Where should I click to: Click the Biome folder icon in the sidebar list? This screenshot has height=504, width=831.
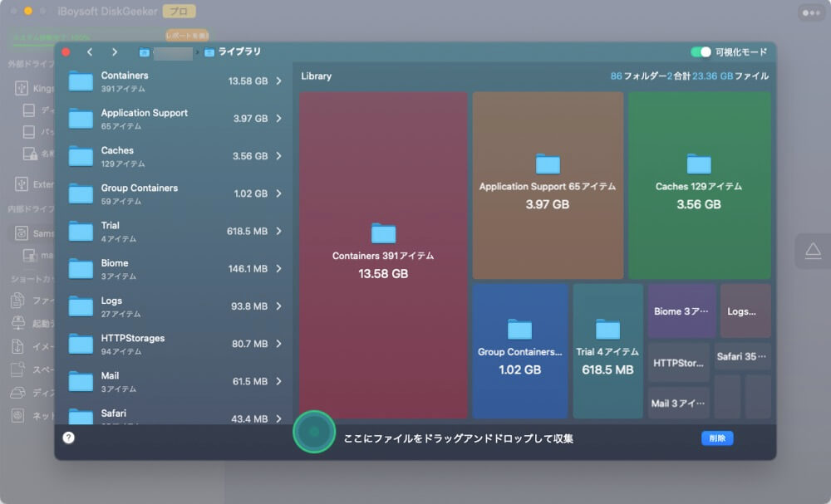(x=80, y=267)
